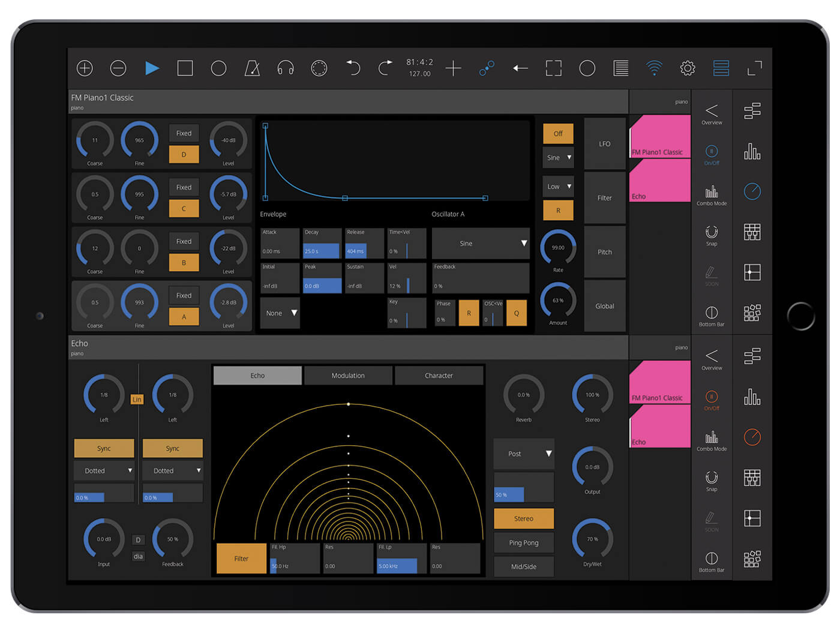Screen dimensions: 840x630
Task: Click the Wi-Fi signal icon in toolbar
Action: 654,68
